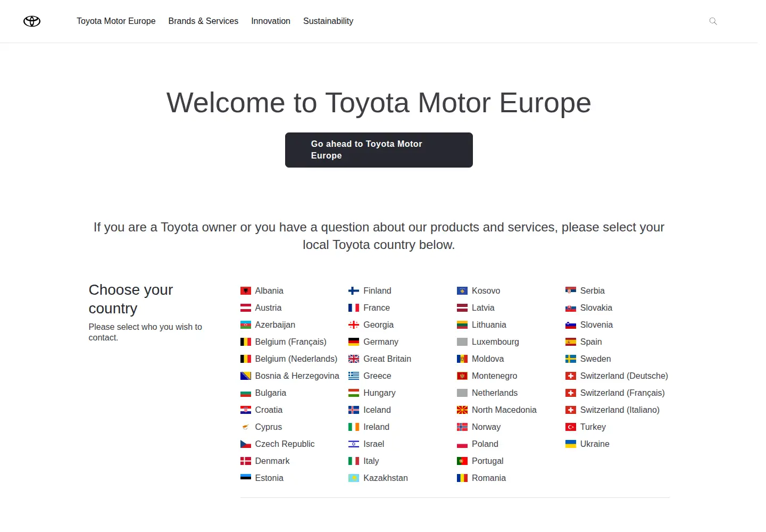Click the Kazakhstan flag icon

pos(354,478)
